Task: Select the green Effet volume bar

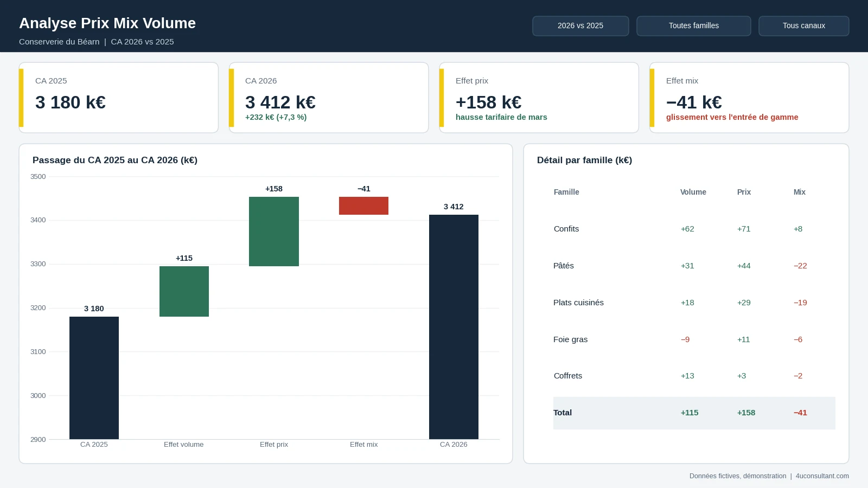Action: point(184,291)
